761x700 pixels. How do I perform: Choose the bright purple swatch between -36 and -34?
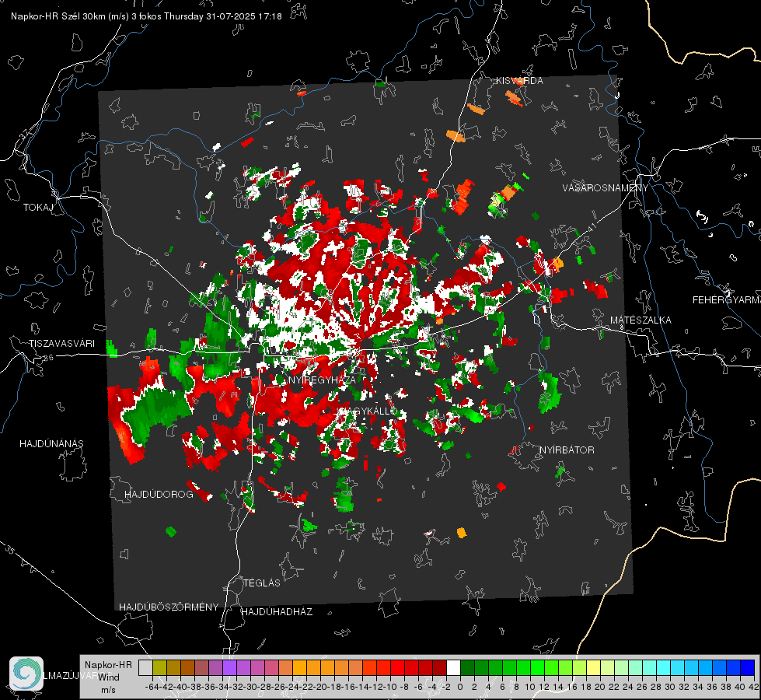click(x=229, y=668)
